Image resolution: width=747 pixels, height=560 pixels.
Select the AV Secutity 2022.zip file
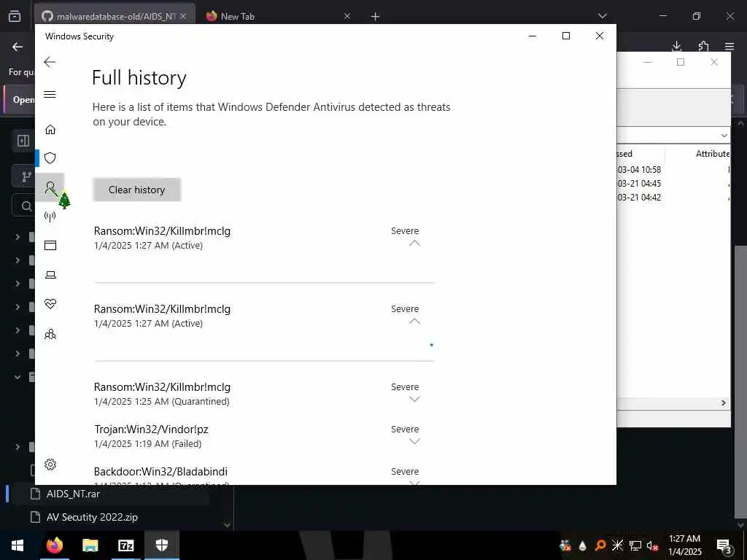[92, 517]
